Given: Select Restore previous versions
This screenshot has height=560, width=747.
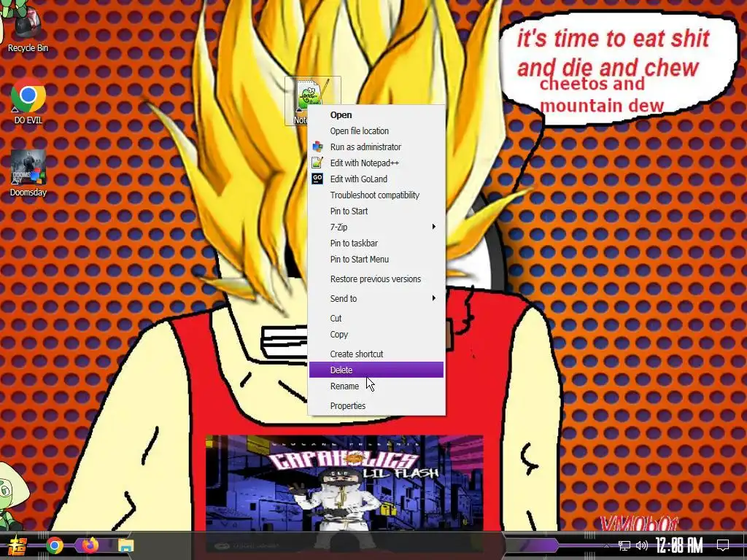Looking at the screenshot, I should point(376,279).
